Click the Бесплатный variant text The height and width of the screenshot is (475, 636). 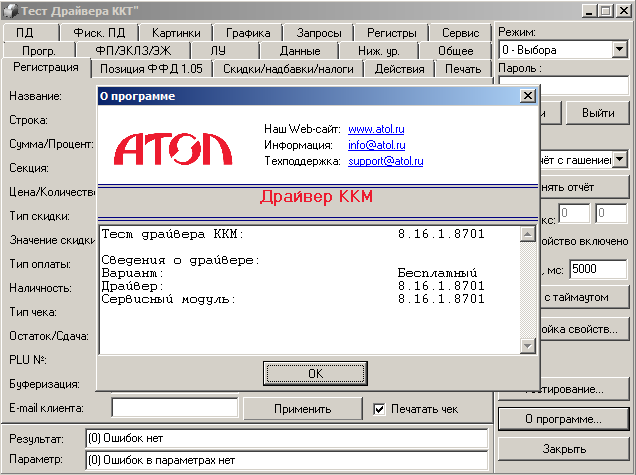437,273
